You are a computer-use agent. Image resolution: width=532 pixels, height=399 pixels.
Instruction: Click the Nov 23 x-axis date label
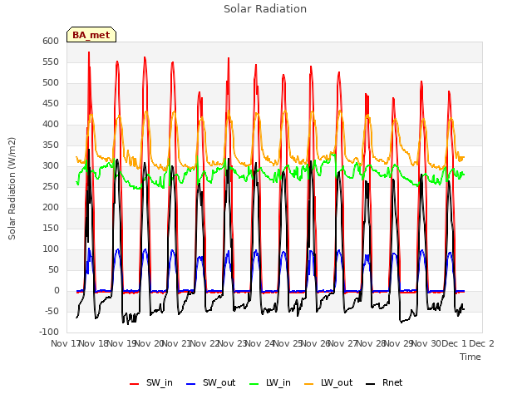pos(232,343)
